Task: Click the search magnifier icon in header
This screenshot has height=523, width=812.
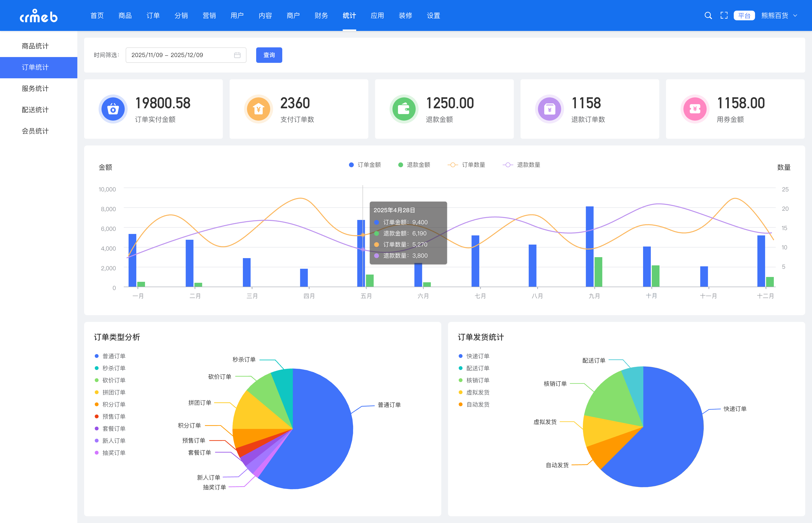Action: 708,16
